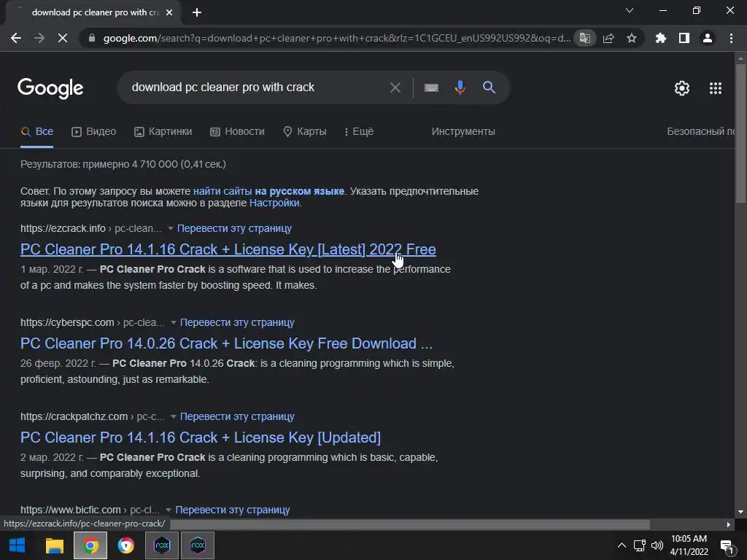Open Google search settings gear

coord(682,88)
